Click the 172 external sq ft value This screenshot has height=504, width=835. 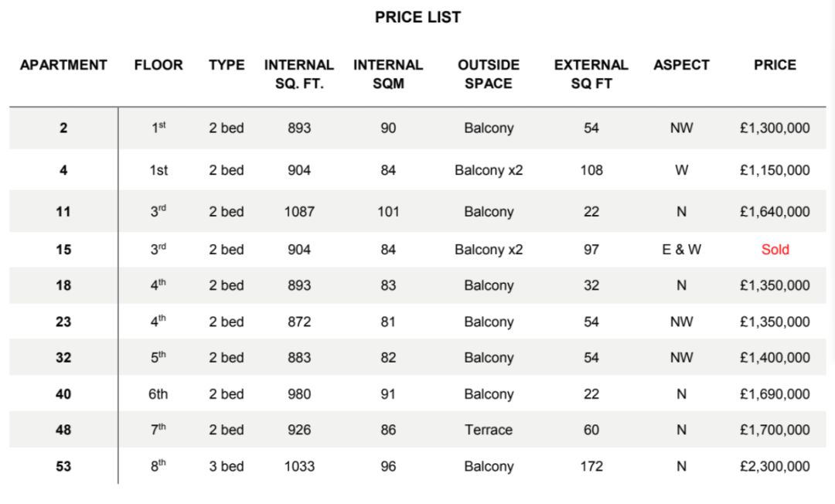pyautogui.click(x=591, y=466)
